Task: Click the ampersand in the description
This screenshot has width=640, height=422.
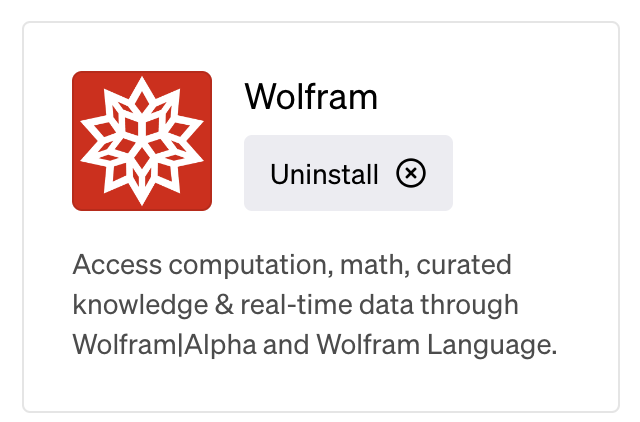Action: tap(224, 304)
